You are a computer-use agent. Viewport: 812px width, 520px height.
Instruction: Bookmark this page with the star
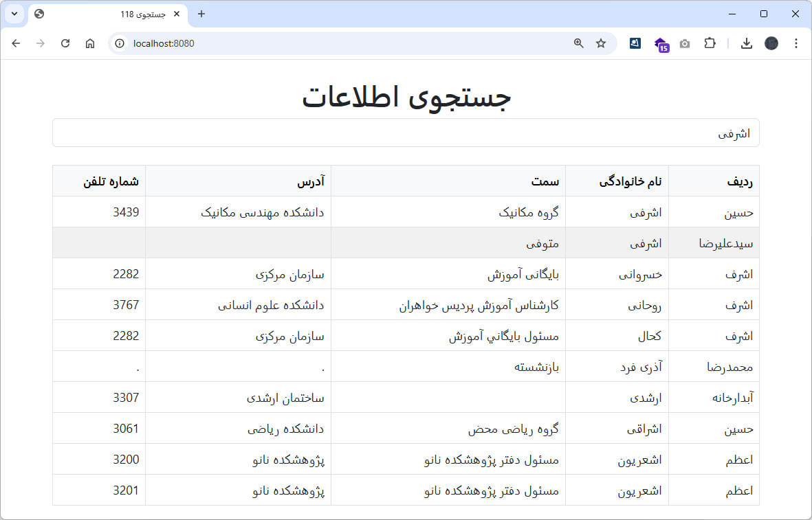(x=601, y=43)
